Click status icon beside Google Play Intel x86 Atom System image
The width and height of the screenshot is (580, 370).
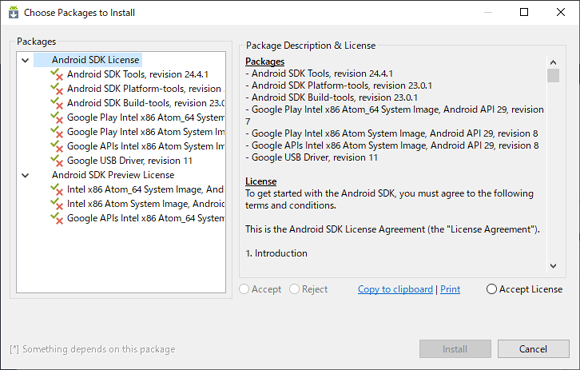click(57, 132)
